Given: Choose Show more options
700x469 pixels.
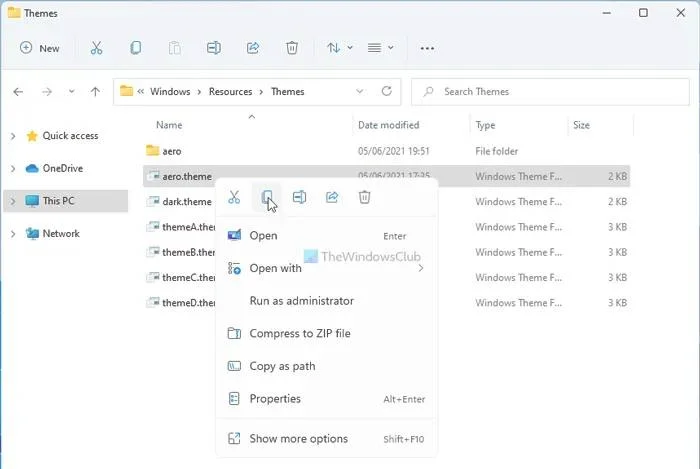Looking at the screenshot, I should (326, 439).
